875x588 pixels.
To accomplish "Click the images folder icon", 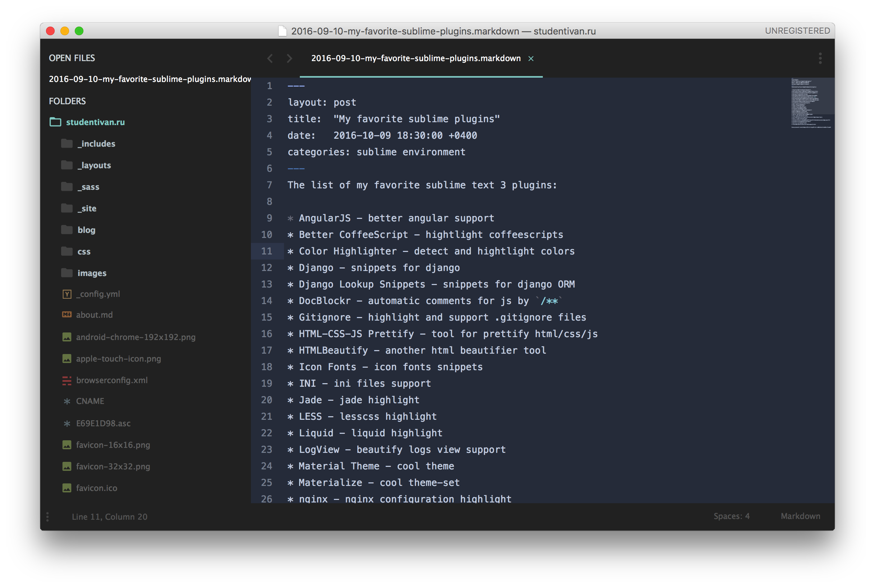I will click(67, 273).
